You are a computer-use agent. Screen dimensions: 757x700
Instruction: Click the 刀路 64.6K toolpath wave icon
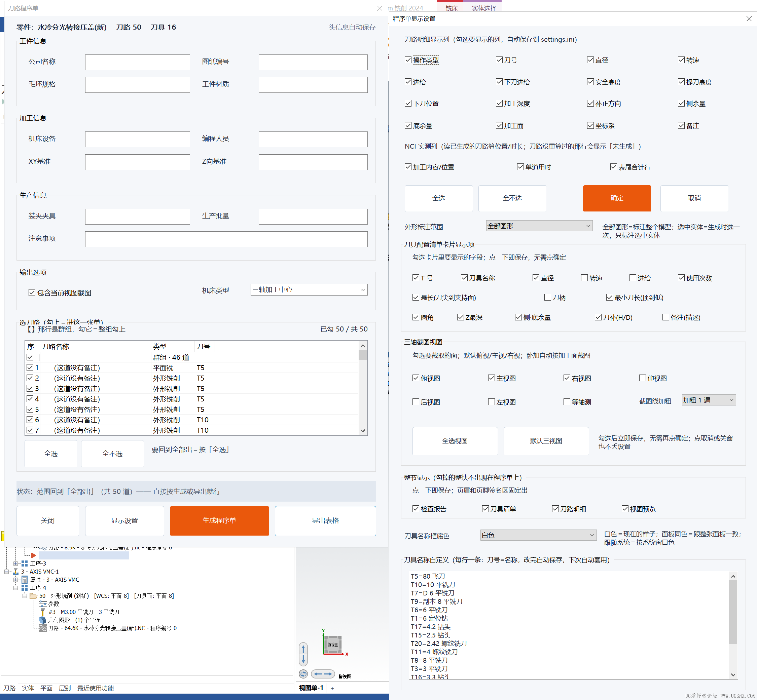pos(42,628)
